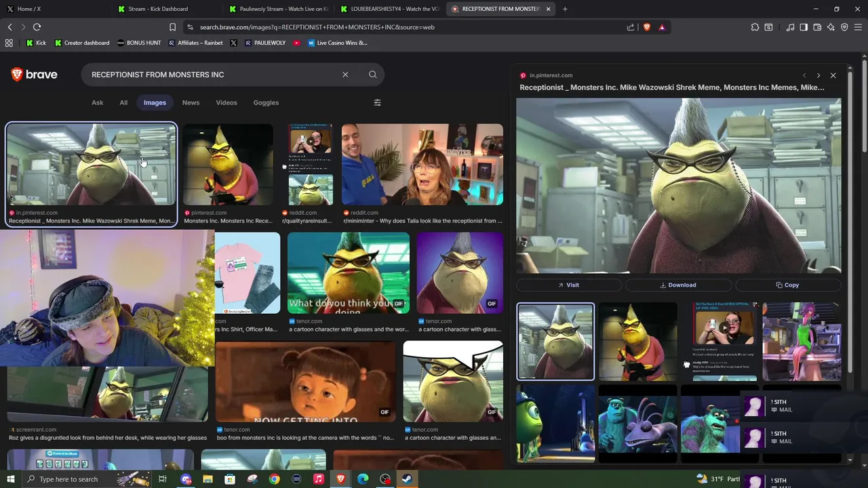Open Microsoft Edge from taskbar
Viewport: 868px width, 488px height.
click(363, 479)
